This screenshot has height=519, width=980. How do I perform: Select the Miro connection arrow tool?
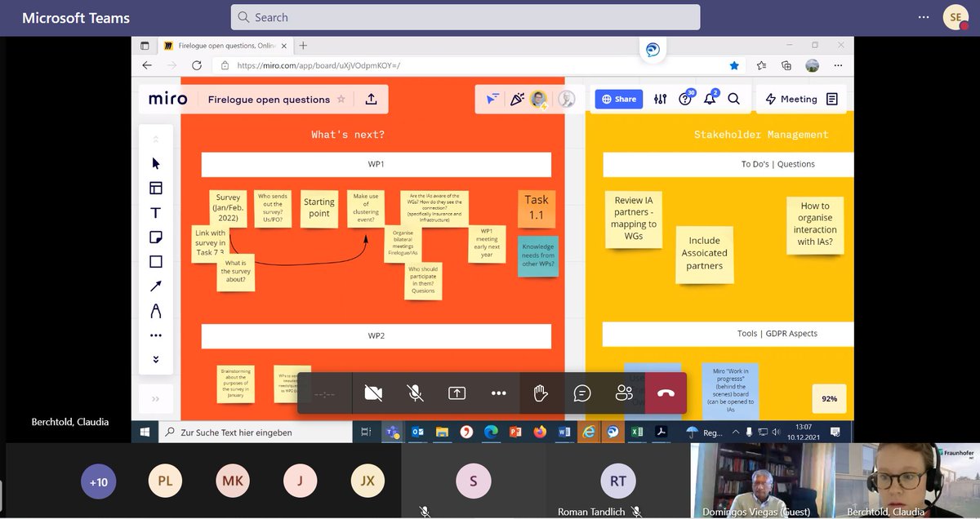pyautogui.click(x=156, y=286)
